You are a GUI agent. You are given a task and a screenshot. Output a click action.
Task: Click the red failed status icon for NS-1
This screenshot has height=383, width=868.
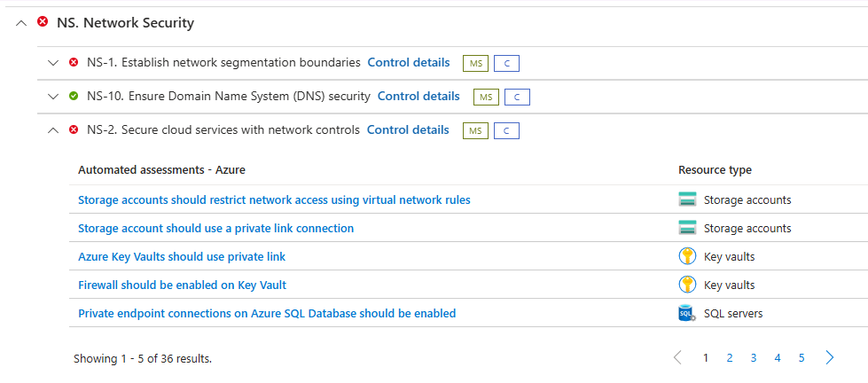(74, 62)
